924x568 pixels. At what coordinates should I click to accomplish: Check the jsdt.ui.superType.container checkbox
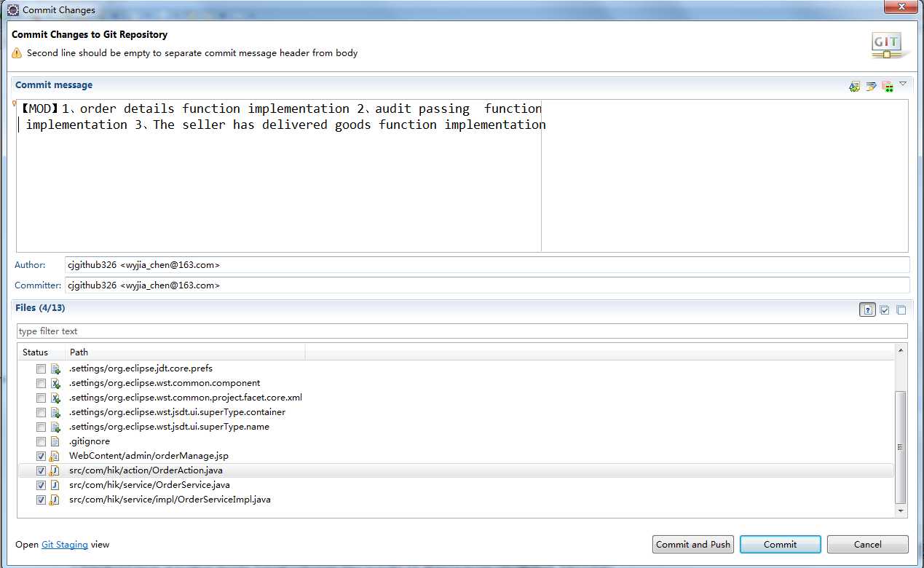point(42,412)
